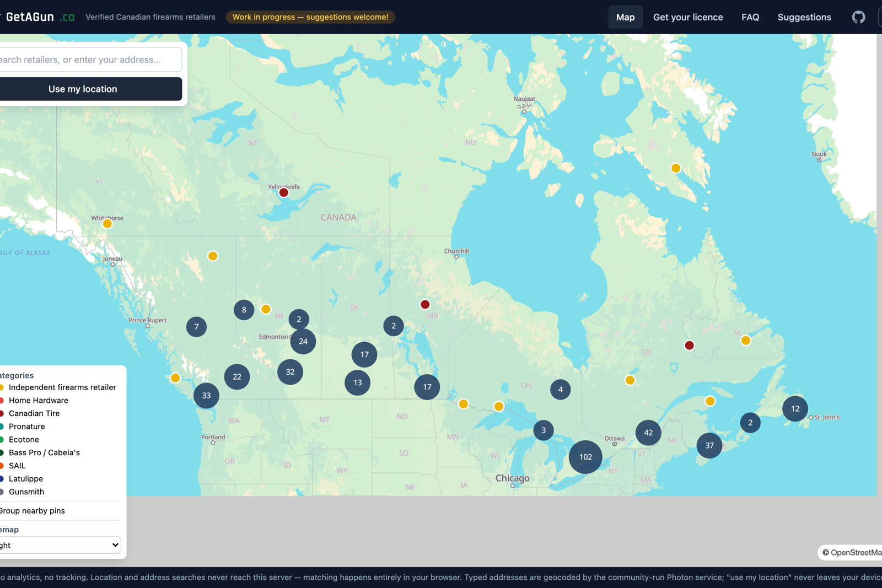Toggle Latulippe category filter
This screenshot has height=588, width=882.
[22, 479]
